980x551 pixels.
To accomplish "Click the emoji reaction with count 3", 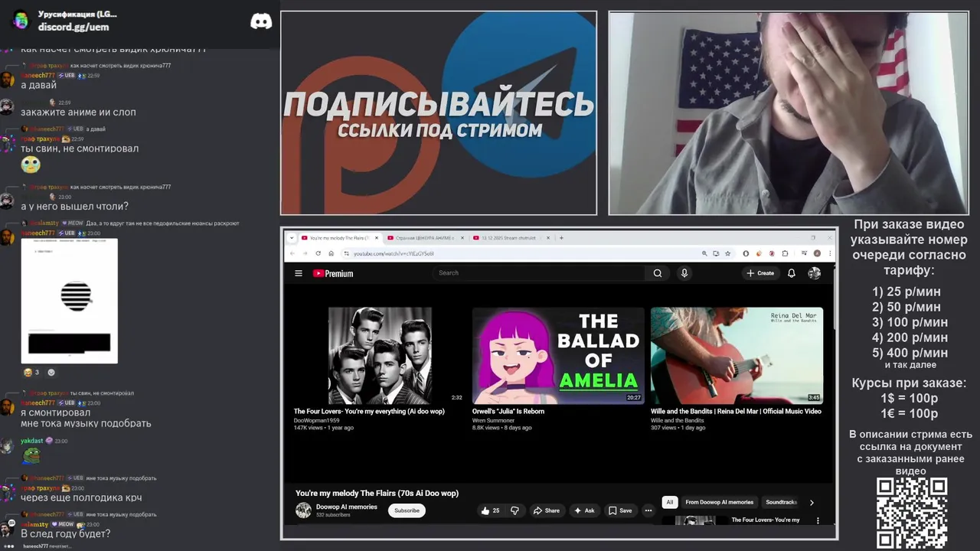I will coord(31,373).
